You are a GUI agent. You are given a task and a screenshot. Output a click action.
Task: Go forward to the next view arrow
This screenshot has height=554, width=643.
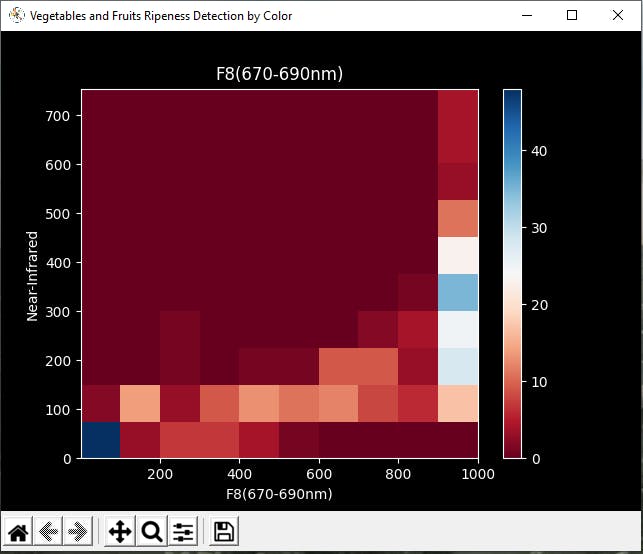pyautogui.click(x=78, y=532)
